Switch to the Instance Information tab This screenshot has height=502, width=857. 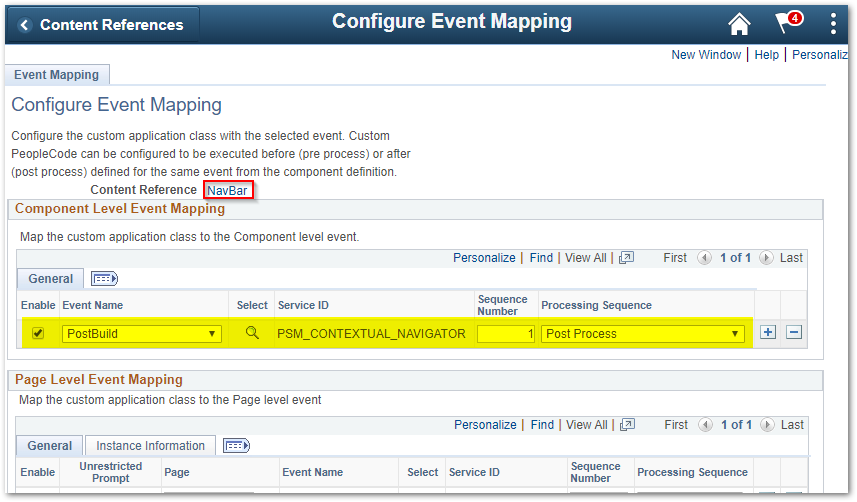point(150,446)
